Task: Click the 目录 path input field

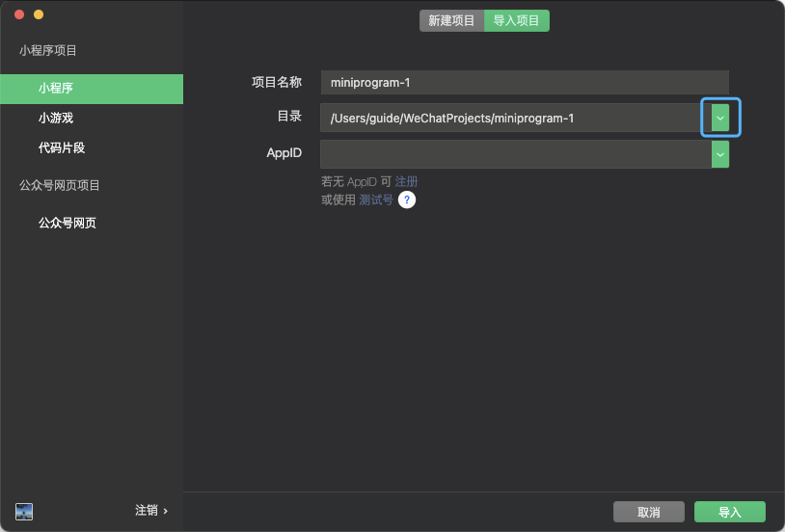Action: 516,119
